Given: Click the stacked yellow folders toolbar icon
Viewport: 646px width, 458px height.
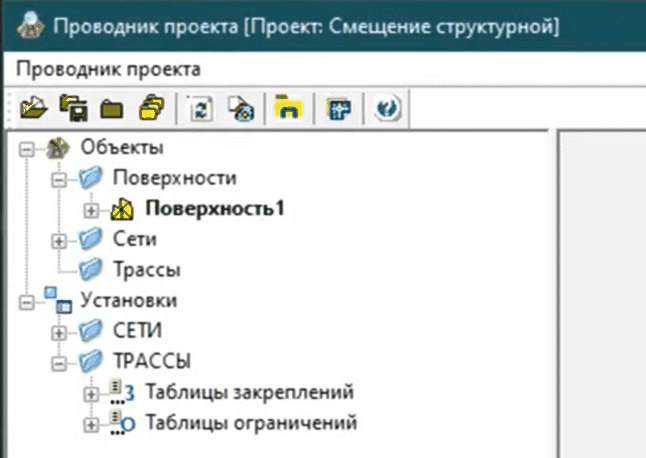Looking at the screenshot, I should pos(151,107).
